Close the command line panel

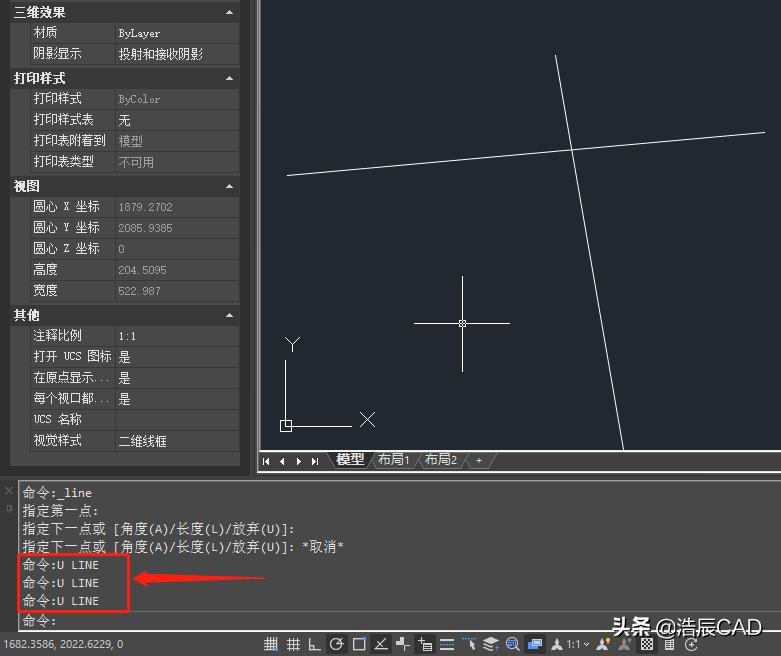9,490
